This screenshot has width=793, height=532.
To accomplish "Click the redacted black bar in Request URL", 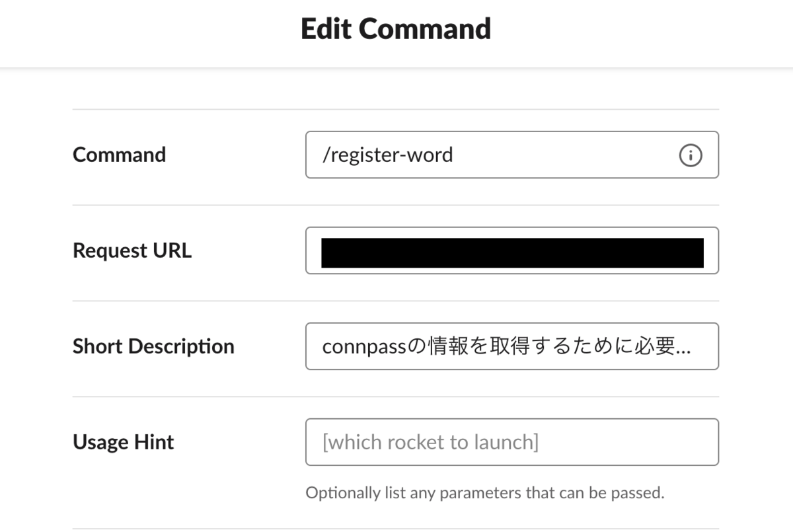I will tap(512, 252).
